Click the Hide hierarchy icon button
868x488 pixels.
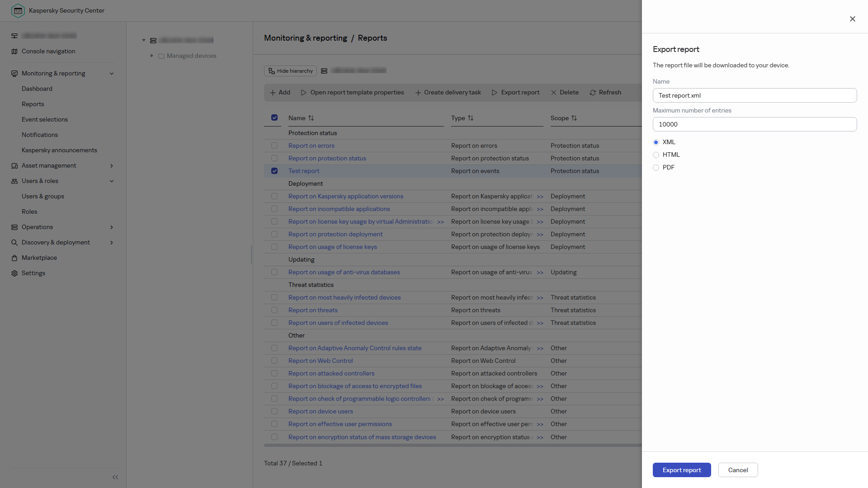291,71
